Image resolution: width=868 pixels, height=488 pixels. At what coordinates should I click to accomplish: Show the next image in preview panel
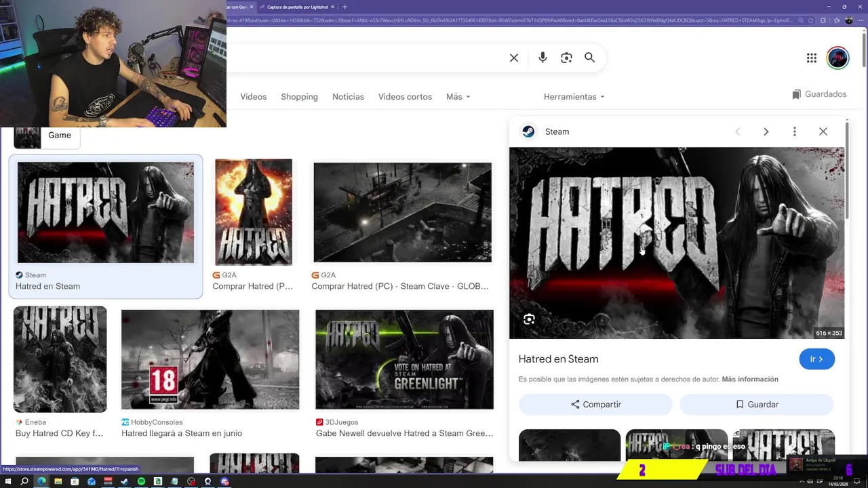point(766,131)
